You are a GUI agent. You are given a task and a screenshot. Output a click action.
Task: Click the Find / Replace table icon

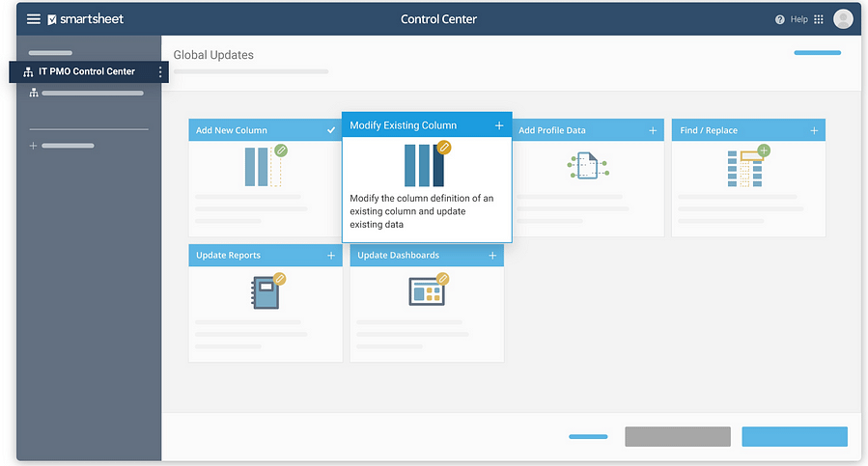[x=748, y=166]
